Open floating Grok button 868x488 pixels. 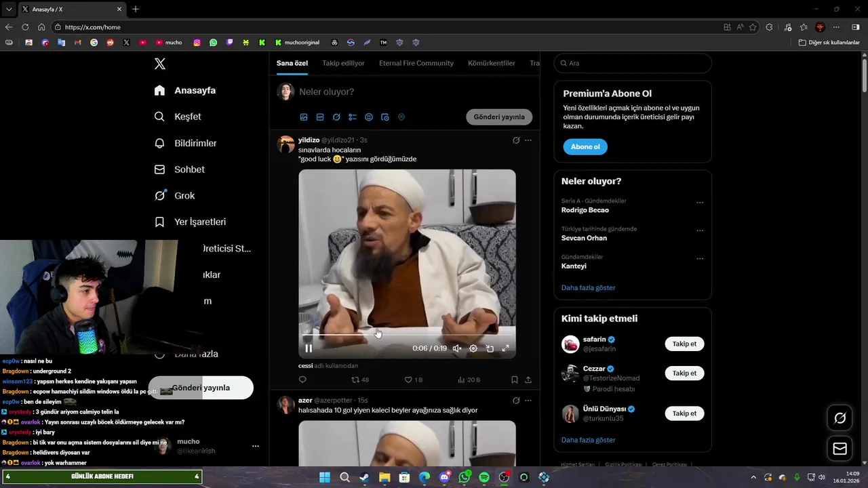pos(840,418)
